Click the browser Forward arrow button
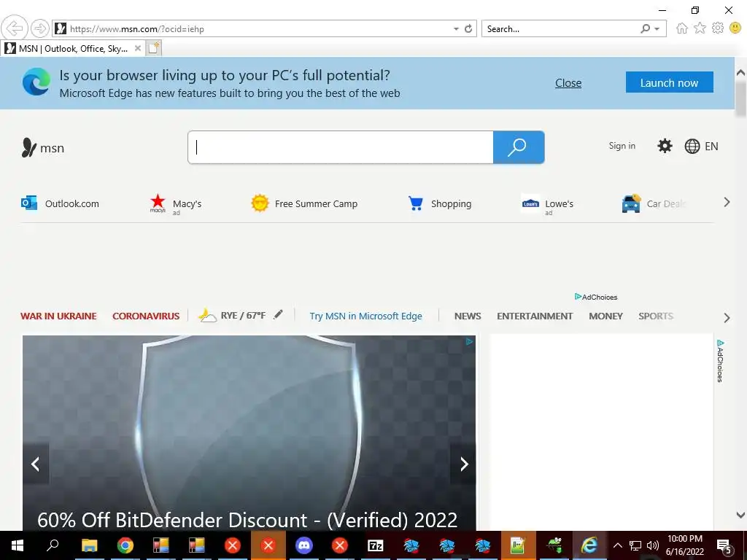Viewport: 747px width, 560px height. point(40,28)
